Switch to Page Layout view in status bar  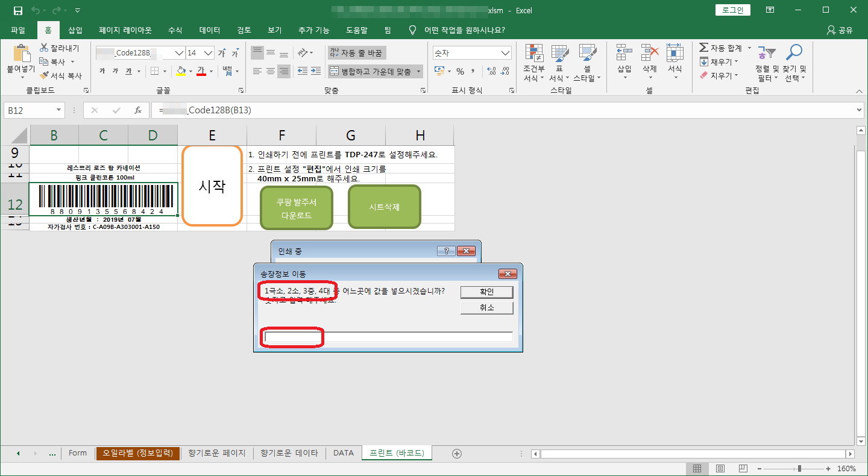(720, 469)
